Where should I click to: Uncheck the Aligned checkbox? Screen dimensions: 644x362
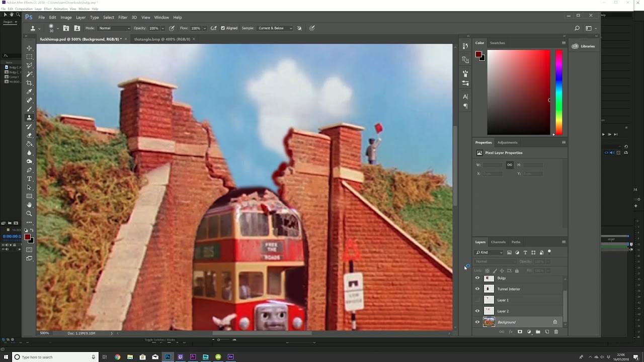pos(223,28)
